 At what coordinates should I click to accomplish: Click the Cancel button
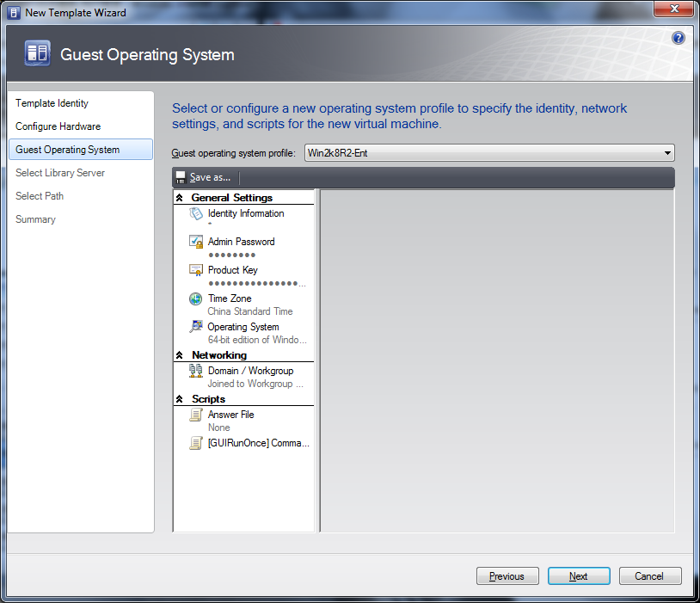[x=650, y=576]
